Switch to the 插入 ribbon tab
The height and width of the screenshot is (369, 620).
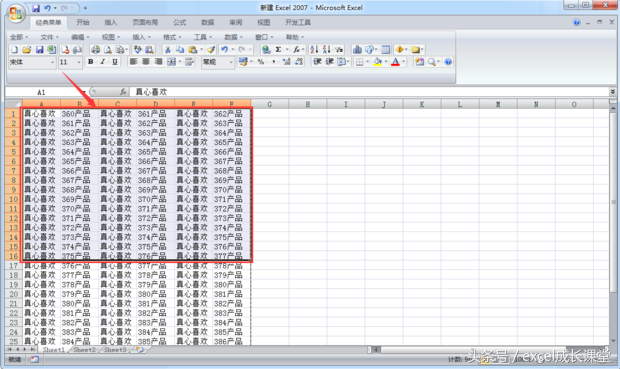[111, 23]
